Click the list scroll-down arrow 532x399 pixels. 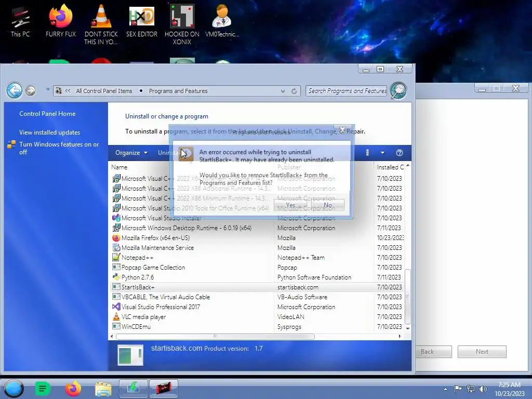click(x=408, y=328)
